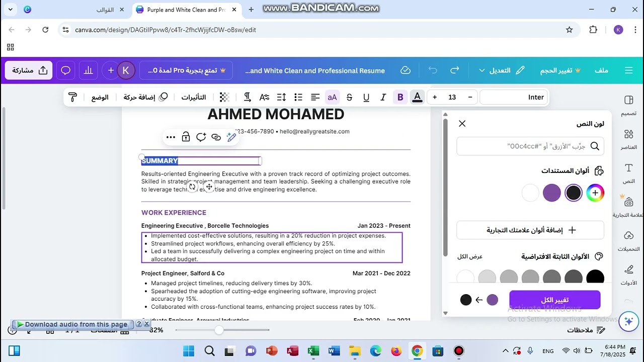Image resolution: width=644 pixels, height=362 pixels.
Task: Decrease font size with minus button
Action: pos(470,97)
